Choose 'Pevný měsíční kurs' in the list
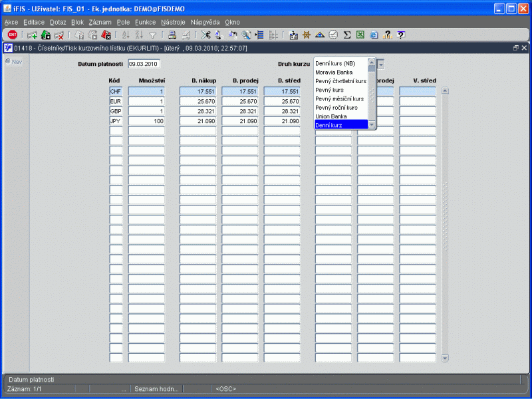This screenshot has height=399, width=532. click(339, 98)
